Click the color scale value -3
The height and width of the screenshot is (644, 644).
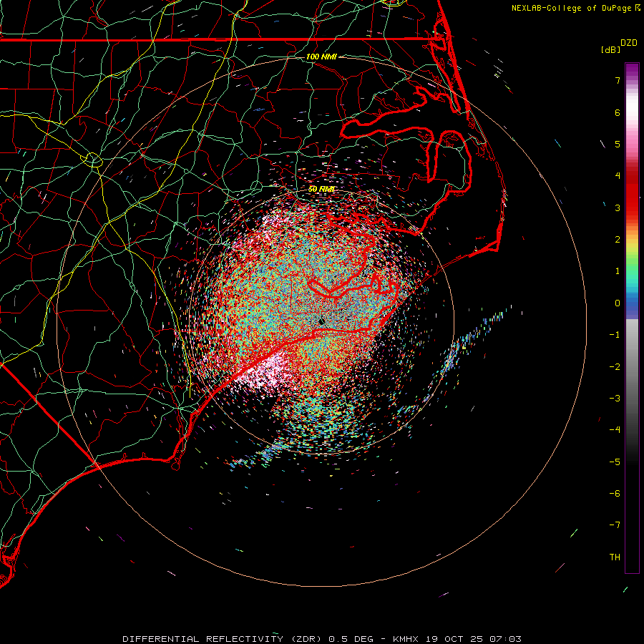(x=615, y=399)
